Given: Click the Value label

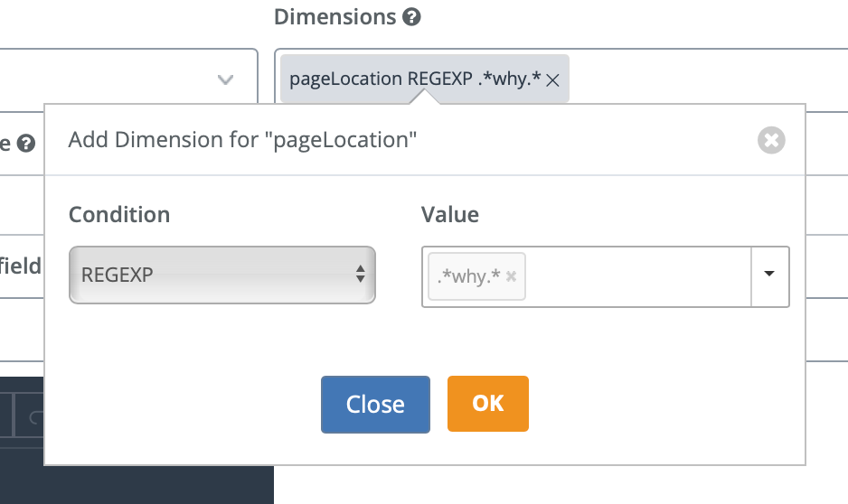Looking at the screenshot, I should 450,215.
